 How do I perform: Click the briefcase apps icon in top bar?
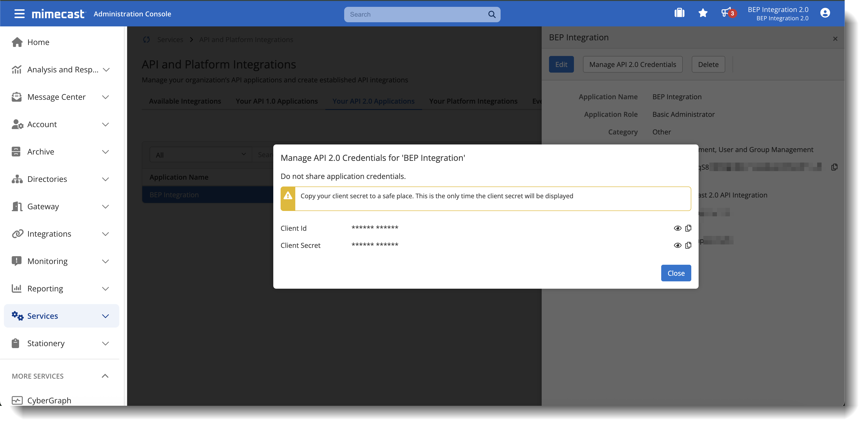point(679,13)
